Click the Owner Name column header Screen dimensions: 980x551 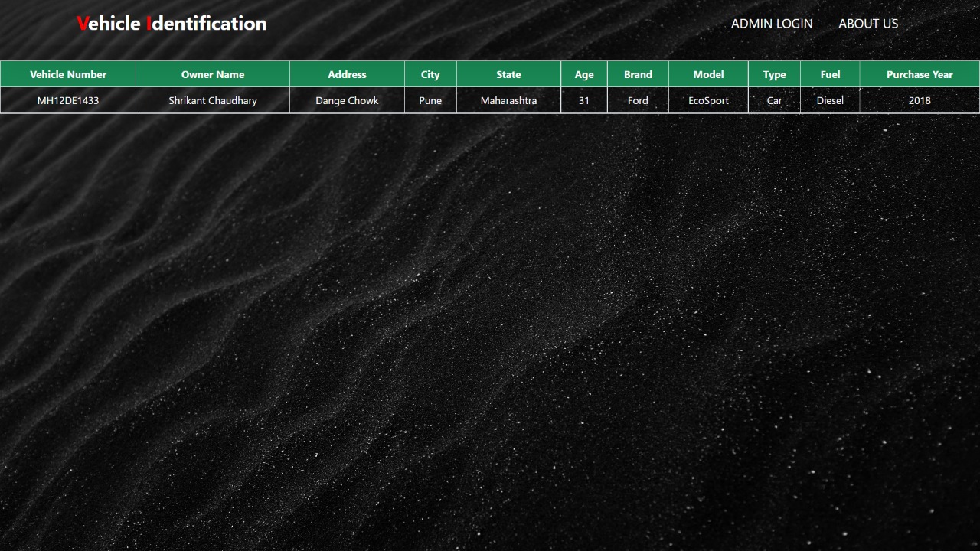click(212, 74)
